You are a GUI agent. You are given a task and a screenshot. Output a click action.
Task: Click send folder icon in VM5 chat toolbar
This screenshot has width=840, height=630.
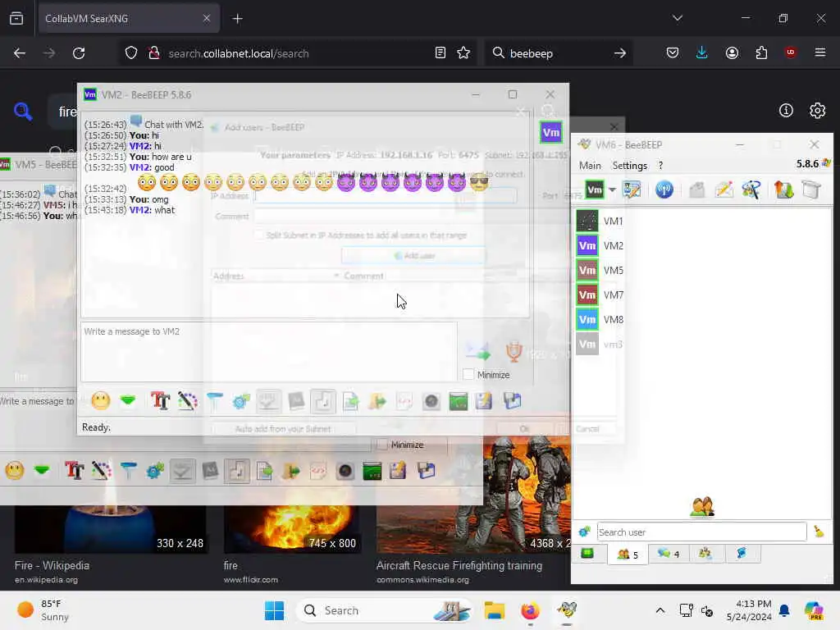tap(291, 471)
